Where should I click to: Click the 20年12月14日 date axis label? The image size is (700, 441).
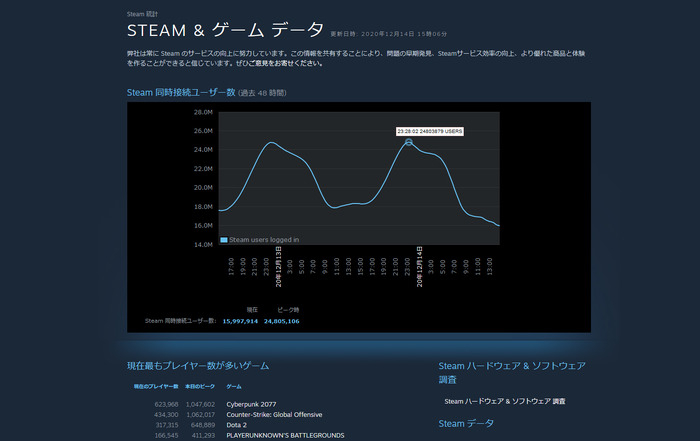click(x=419, y=266)
